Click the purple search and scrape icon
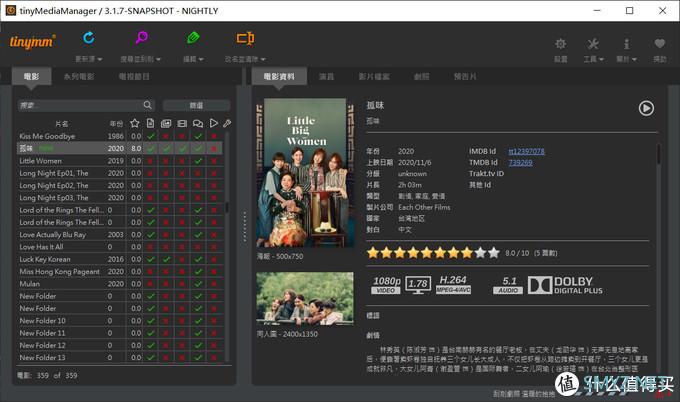Viewport: 680px width, 402px height. click(141, 38)
